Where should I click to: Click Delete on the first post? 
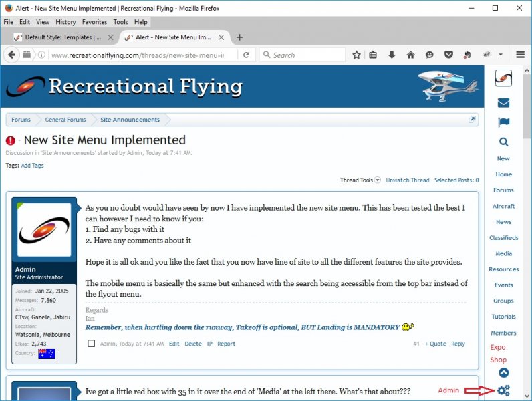tap(193, 344)
